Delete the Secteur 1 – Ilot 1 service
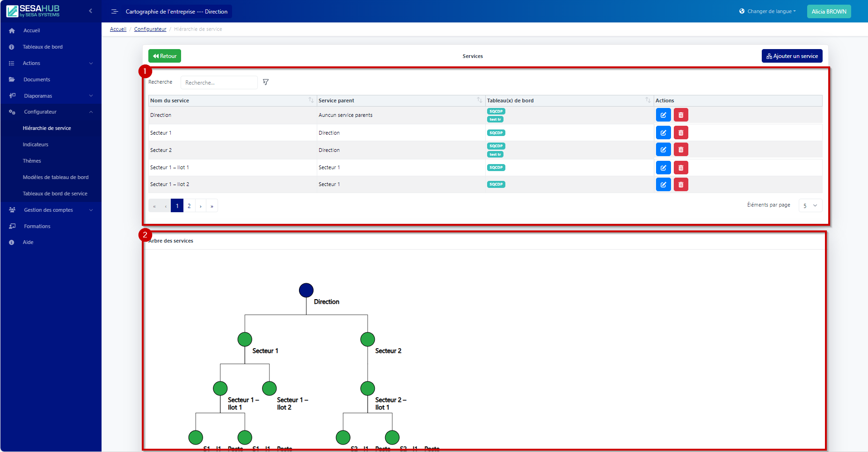This screenshot has height=452, width=868. click(681, 168)
